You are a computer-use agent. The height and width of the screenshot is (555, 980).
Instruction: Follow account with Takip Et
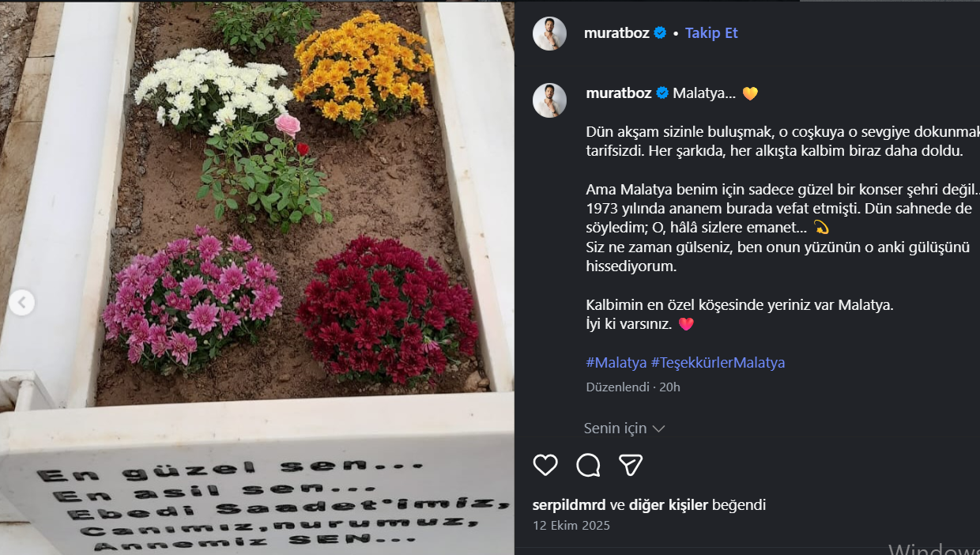click(x=711, y=33)
